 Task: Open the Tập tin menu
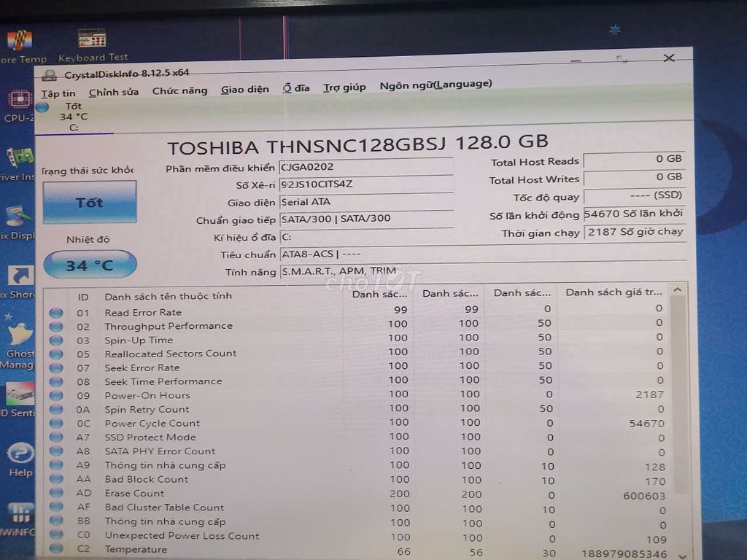(58, 93)
